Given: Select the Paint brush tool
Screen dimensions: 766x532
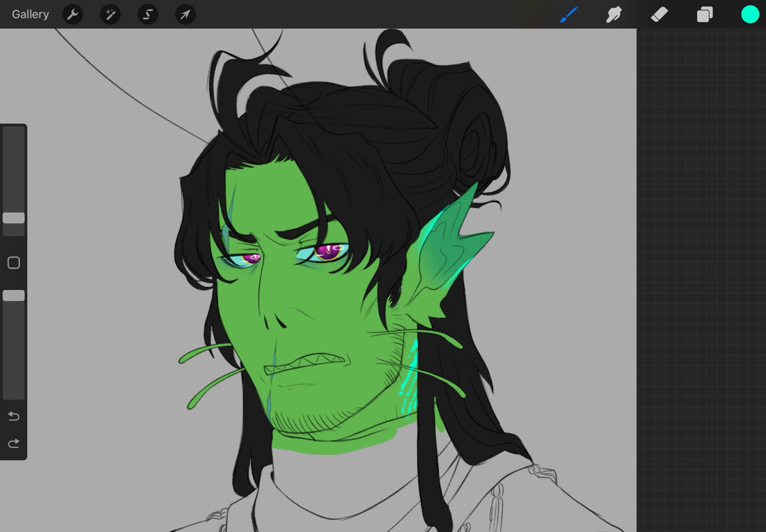Looking at the screenshot, I should point(568,15).
